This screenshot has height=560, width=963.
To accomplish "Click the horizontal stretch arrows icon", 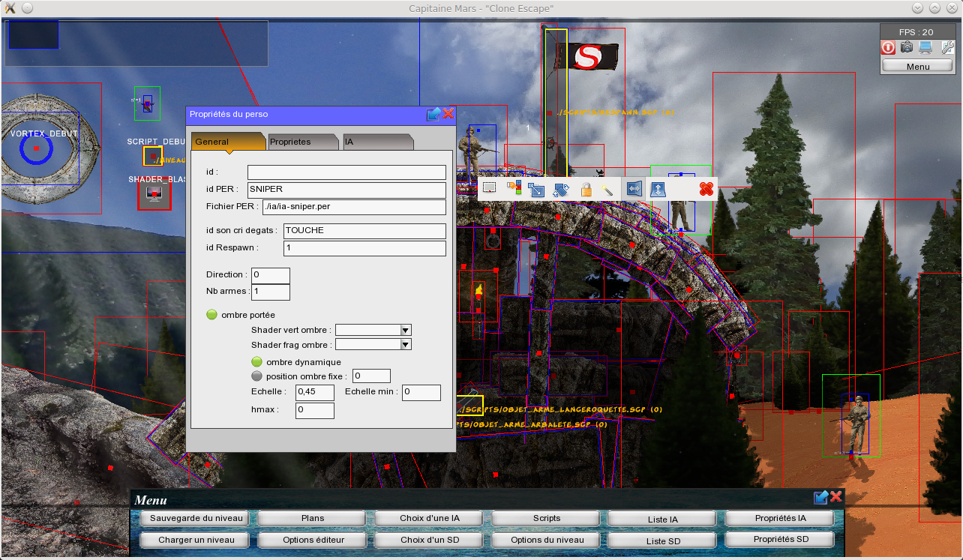I will pyautogui.click(x=634, y=189).
